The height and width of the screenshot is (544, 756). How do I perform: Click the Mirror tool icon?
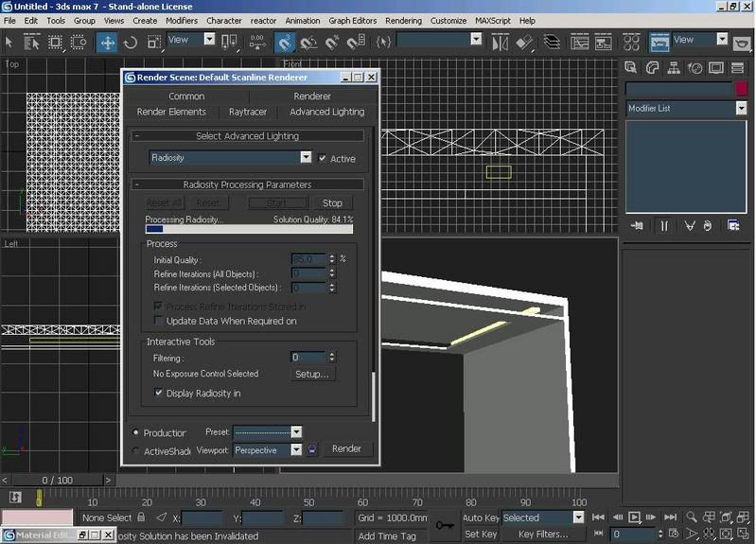point(502,42)
